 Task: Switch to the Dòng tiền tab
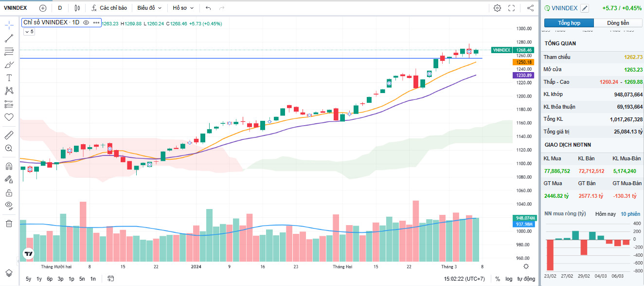point(618,23)
